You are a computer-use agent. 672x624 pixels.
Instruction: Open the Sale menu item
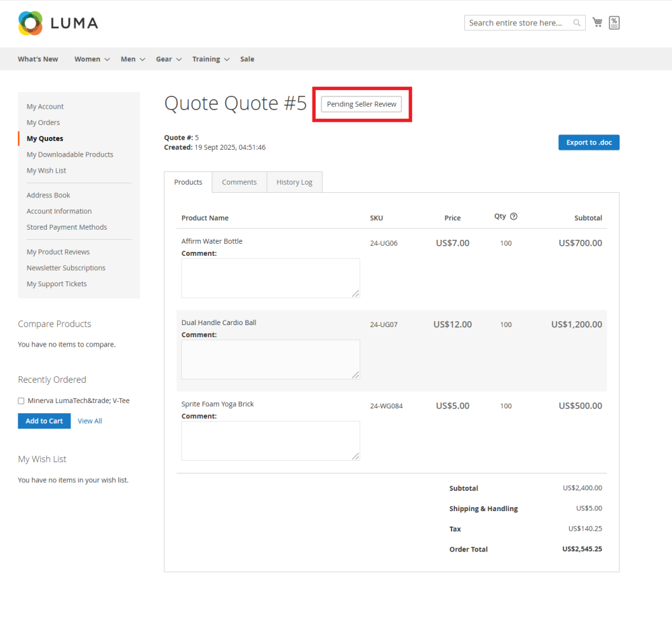coord(247,59)
